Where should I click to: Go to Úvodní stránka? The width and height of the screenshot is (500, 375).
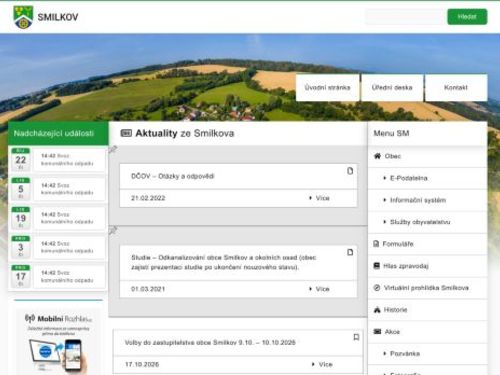pyautogui.click(x=327, y=88)
